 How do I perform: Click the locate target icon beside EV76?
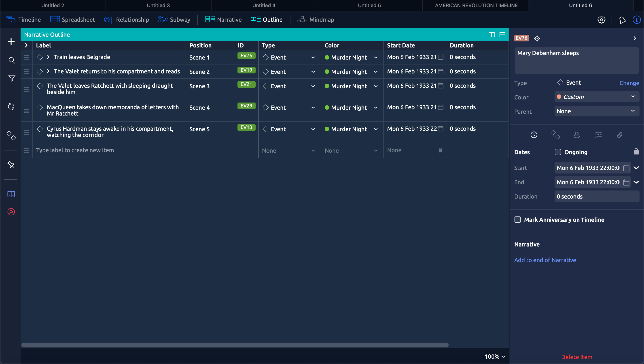(537, 39)
